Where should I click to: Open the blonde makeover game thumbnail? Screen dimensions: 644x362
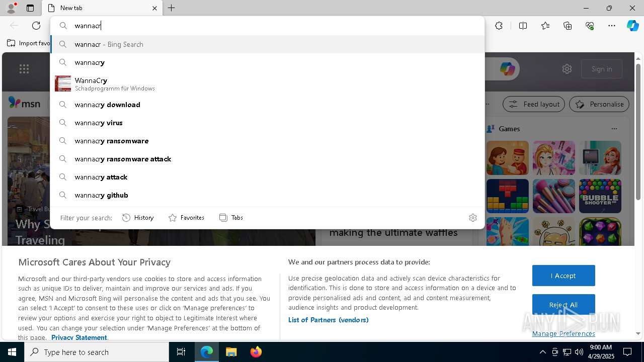(554, 158)
